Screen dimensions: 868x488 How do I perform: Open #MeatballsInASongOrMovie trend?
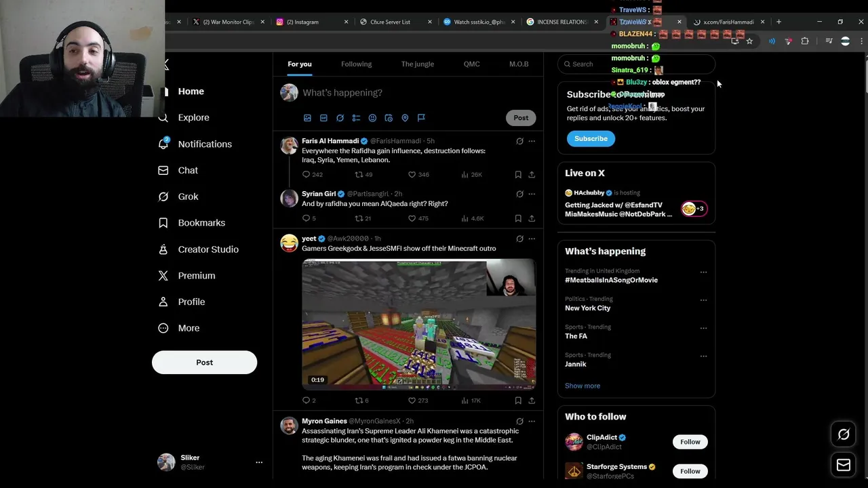pos(611,281)
